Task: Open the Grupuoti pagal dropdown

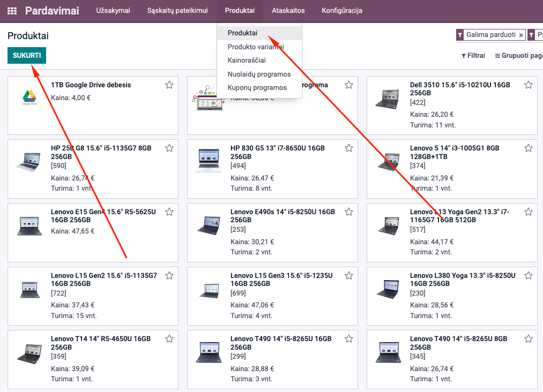Action: [x=519, y=55]
